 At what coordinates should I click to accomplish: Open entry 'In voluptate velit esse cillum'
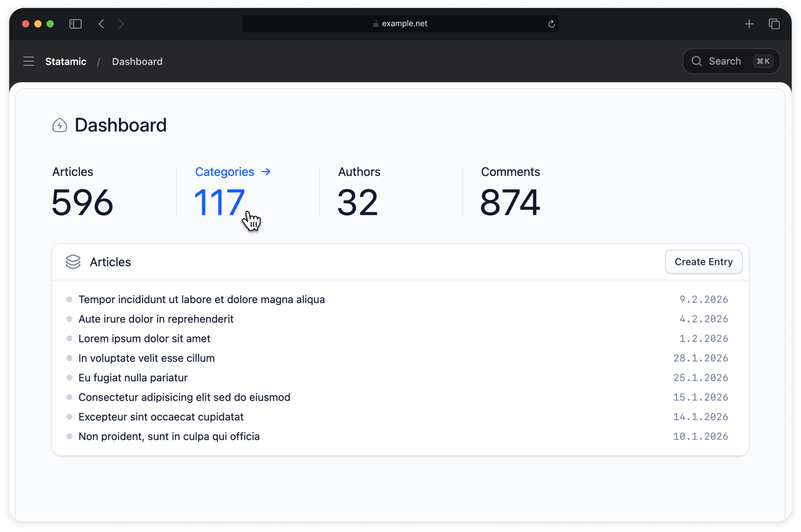[147, 358]
